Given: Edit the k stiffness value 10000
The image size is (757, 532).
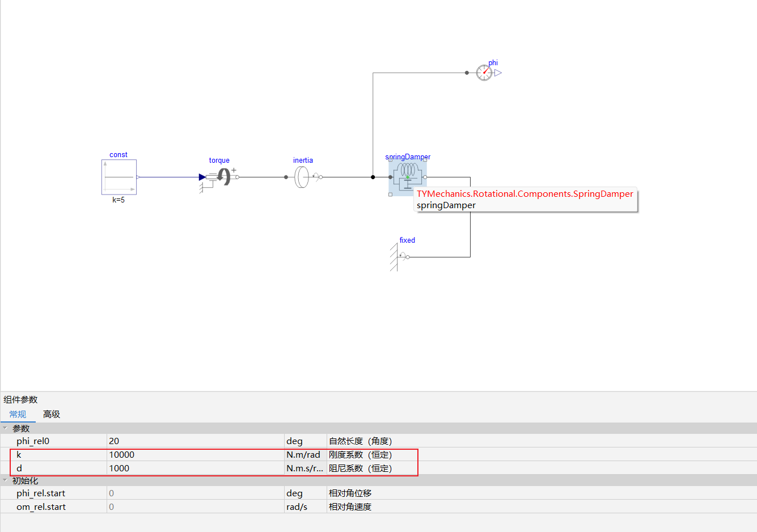Looking at the screenshot, I should [196, 454].
